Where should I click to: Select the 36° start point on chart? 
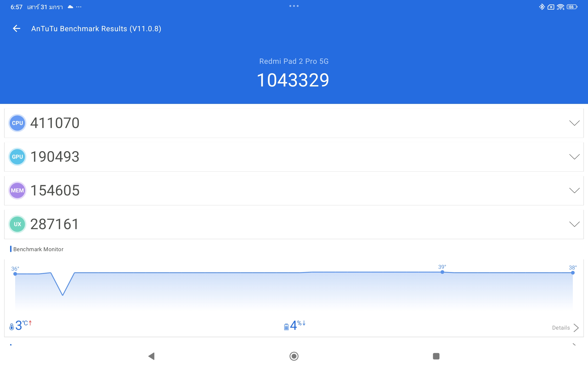pos(15,274)
